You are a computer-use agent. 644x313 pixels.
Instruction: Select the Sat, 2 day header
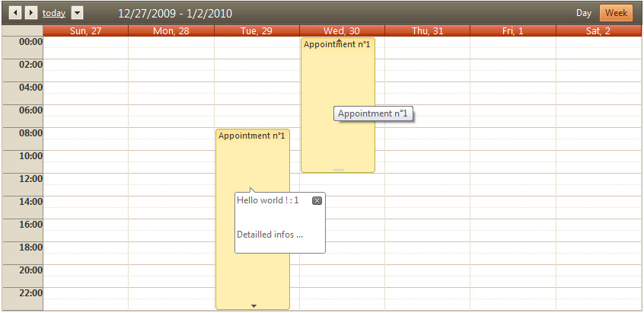coord(598,31)
